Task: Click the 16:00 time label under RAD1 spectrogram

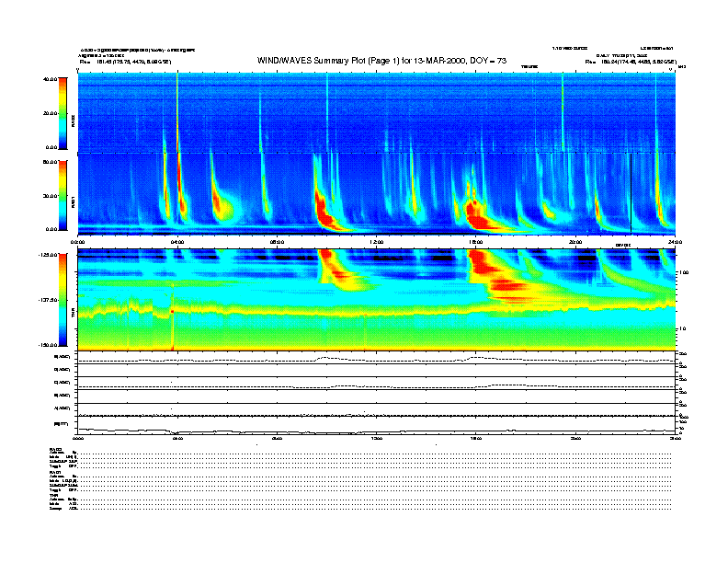Action: [x=476, y=242]
